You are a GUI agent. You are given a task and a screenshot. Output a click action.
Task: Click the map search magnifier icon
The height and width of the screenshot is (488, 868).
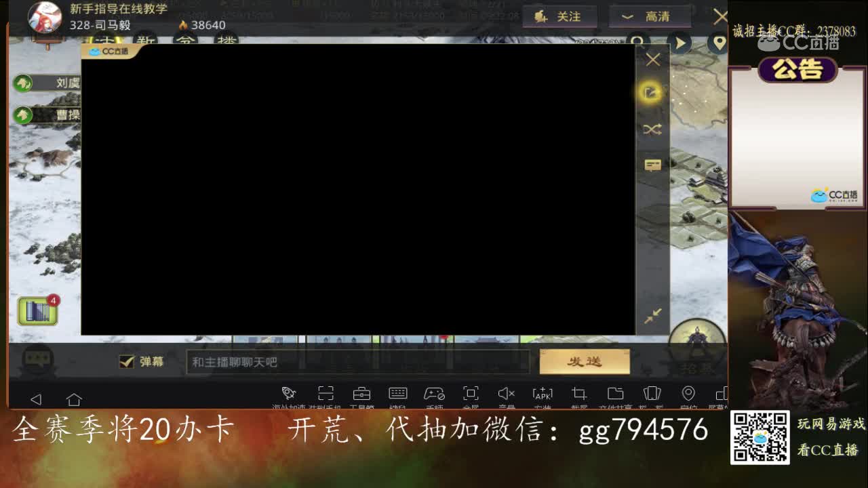(637, 43)
